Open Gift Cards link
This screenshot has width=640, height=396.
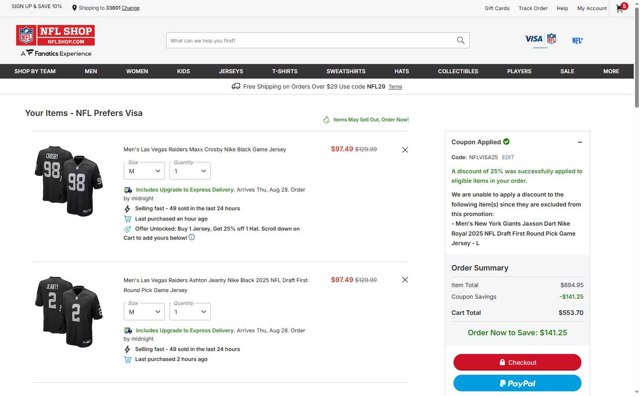[497, 8]
